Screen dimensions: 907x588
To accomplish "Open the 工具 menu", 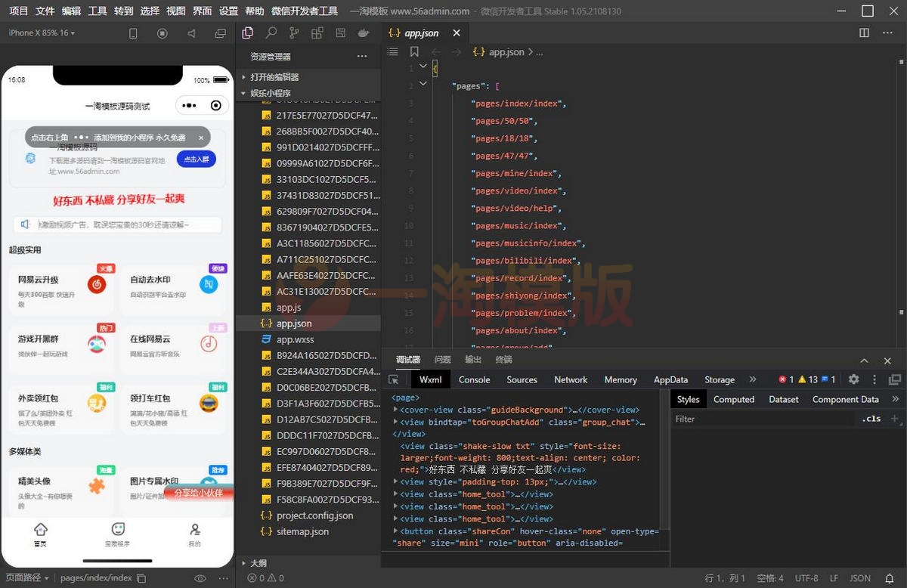I will point(97,11).
